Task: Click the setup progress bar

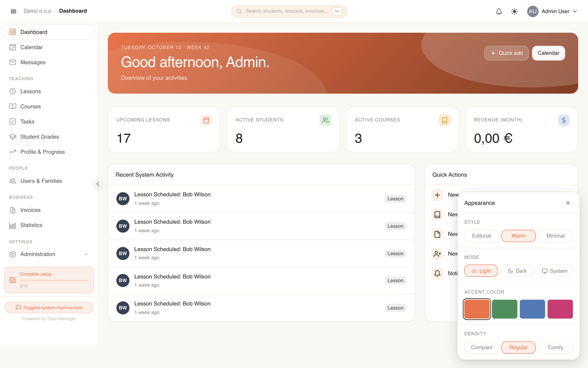Action: (x=54, y=280)
